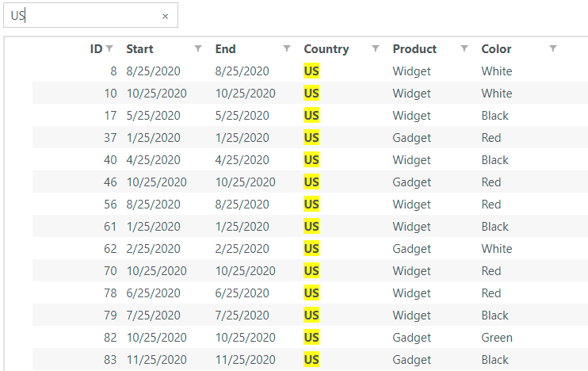Sort by the Product column header
Screen dimensions: 588x371
(x=414, y=49)
